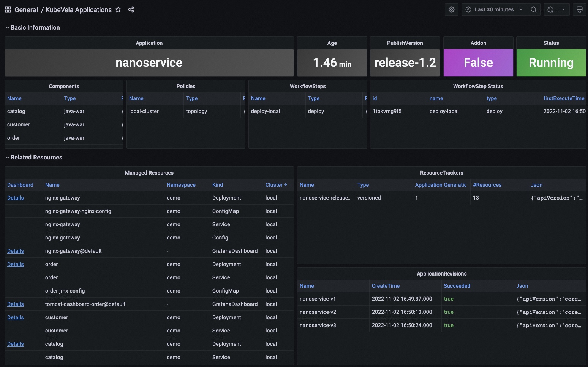Open dashboard settings gear
The width and height of the screenshot is (588, 367).
[x=452, y=9]
